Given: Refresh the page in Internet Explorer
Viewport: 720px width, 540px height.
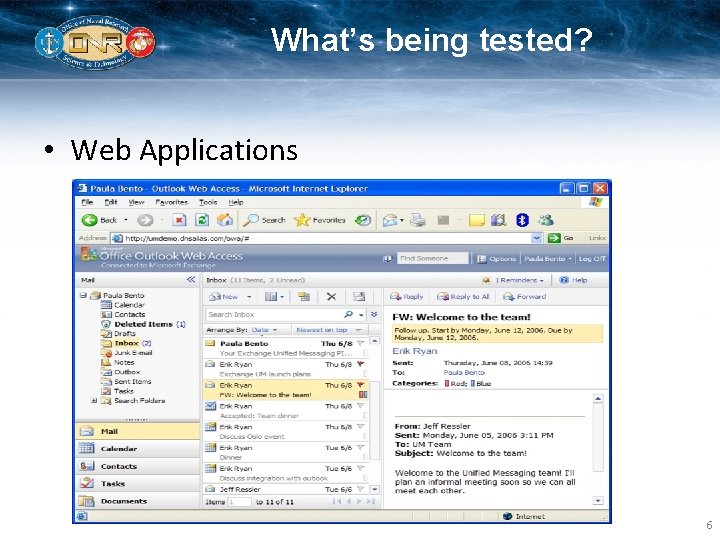Looking at the screenshot, I should point(202,220).
